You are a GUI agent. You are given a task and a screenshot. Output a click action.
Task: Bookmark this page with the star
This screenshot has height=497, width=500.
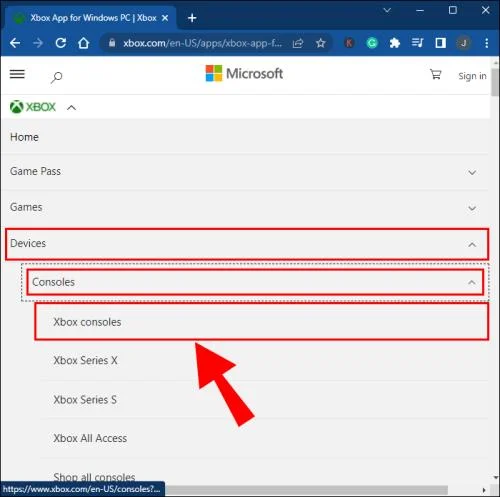320,43
